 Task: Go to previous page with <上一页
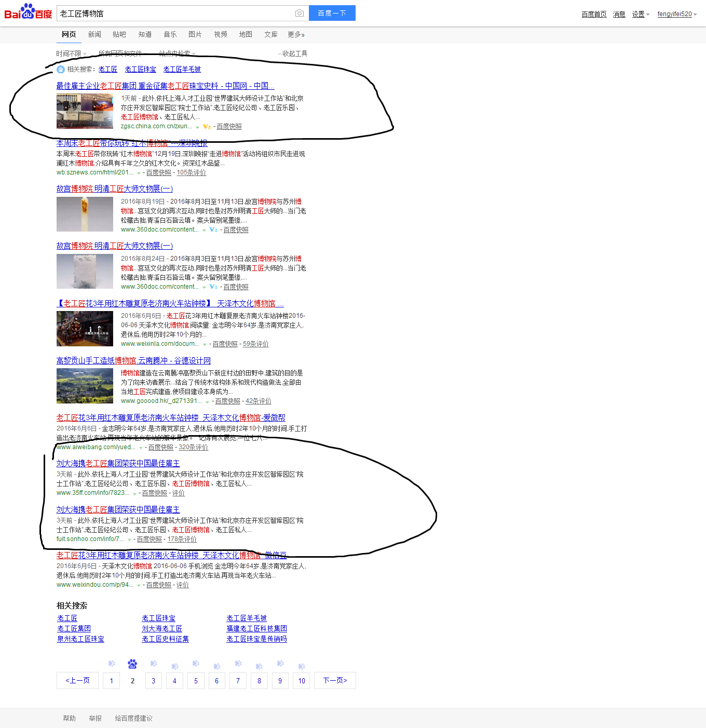(77, 680)
